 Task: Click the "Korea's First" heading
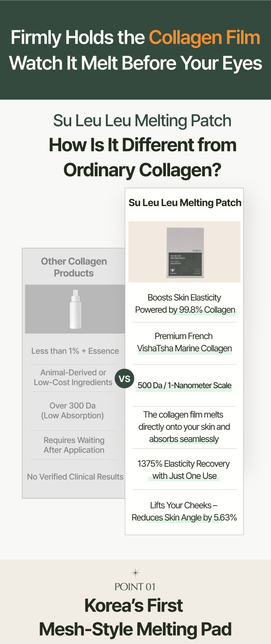pyautogui.click(x=134, y=605)
